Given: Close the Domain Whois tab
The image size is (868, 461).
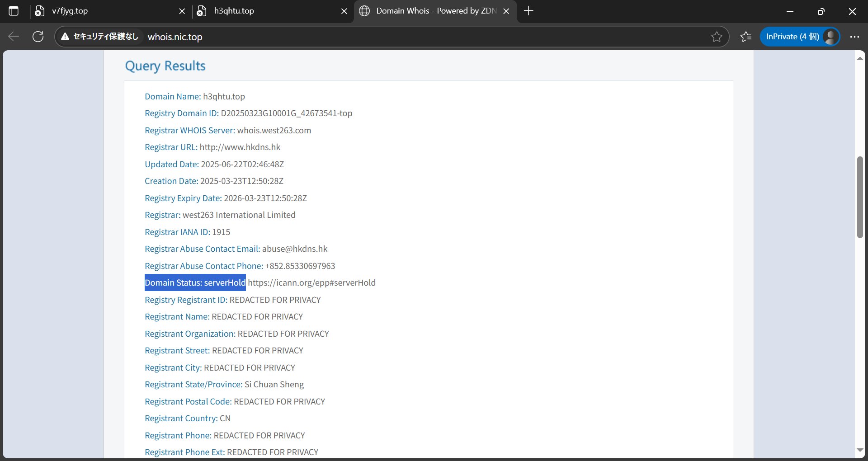Looking at the screenshot, I should [506, 11].
